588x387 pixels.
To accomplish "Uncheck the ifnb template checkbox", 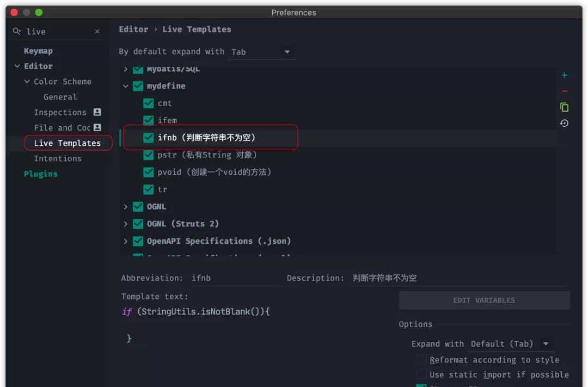I will pos(148,138).
